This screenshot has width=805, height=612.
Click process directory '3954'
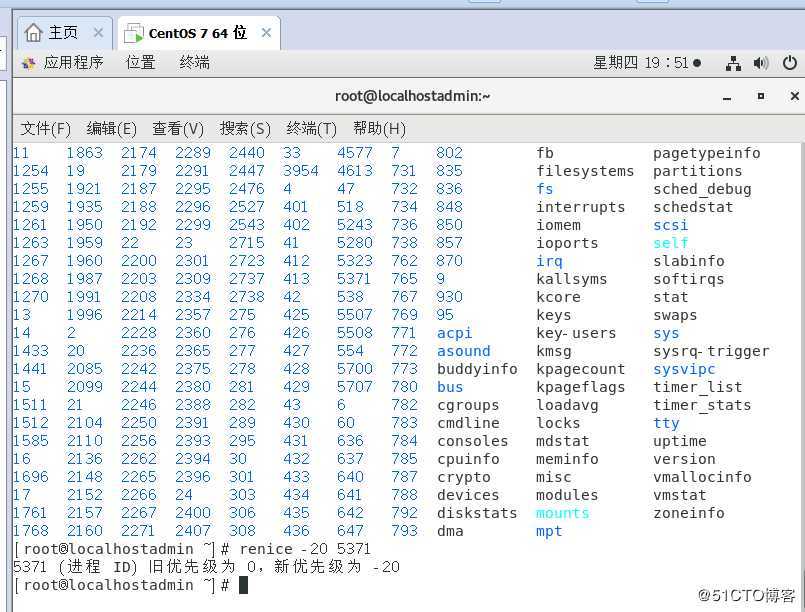pyautogui.click(x=301, y=171)
